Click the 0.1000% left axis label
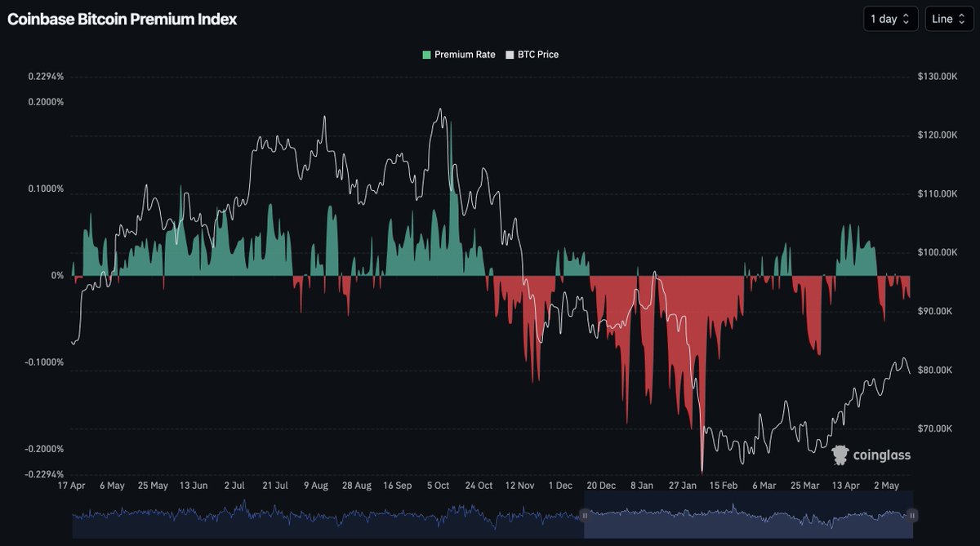The width and height of the screenshot is (980, 546). [x=46, y=189]
